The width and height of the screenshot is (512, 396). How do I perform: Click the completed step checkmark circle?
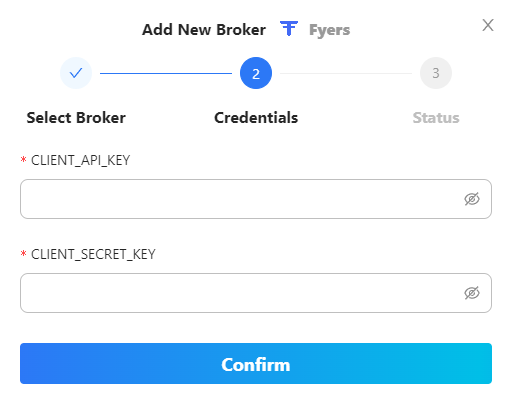pyautogui.click(x=76, y=73)
